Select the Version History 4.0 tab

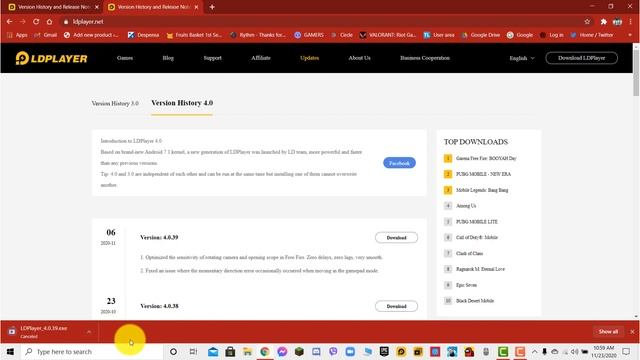click(182, 103)
